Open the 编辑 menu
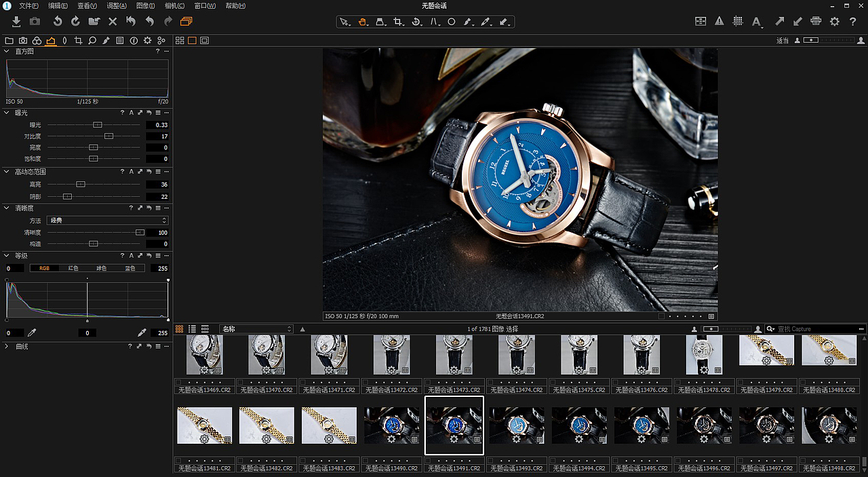Screen dimensions: 868x477 click(58, 5)
